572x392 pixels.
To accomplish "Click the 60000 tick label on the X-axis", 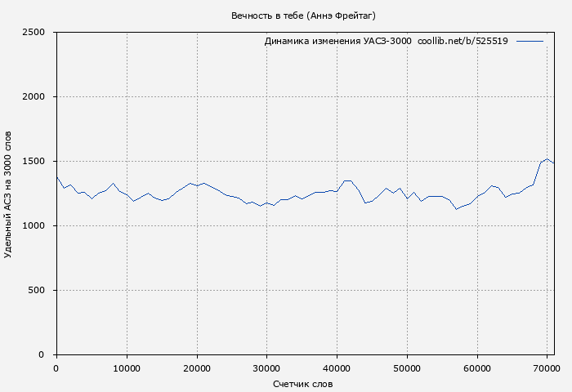I will pyautogui.click(x=477, y=368).
